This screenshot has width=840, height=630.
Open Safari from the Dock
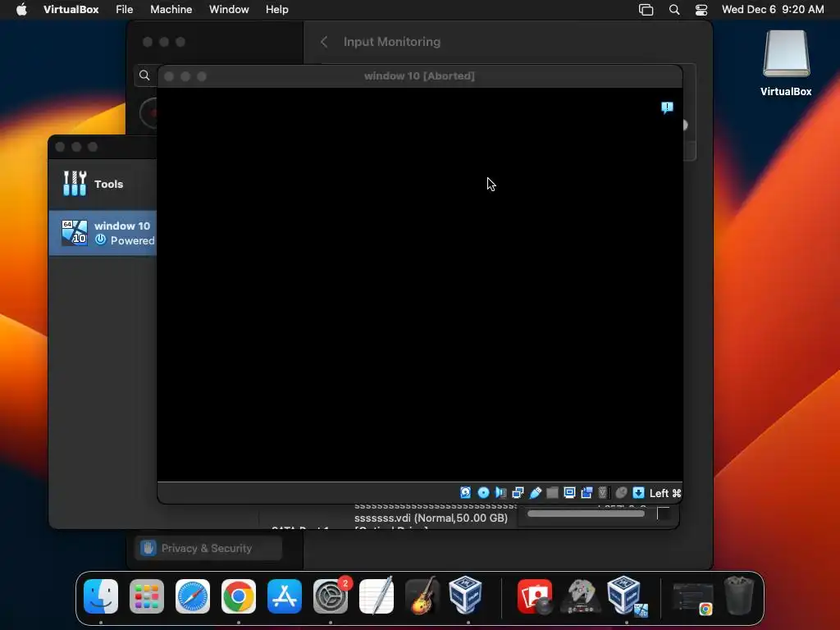pos(193,596)
